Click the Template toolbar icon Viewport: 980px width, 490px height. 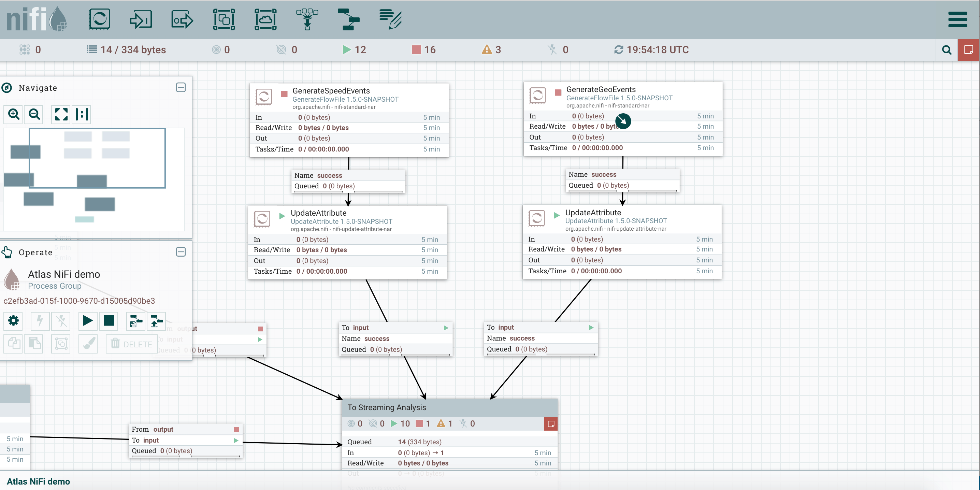click(348, 19)
